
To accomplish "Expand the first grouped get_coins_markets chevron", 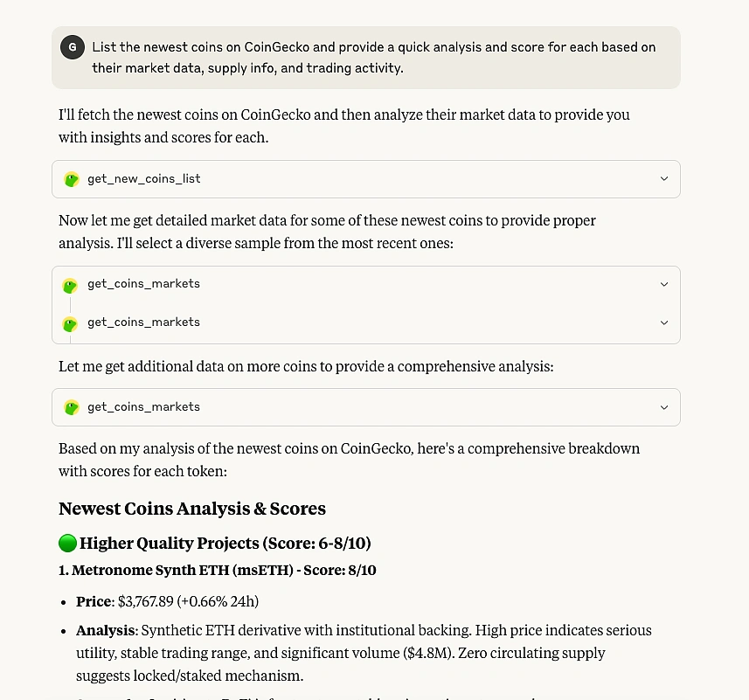I will click(x=664, y=284).
